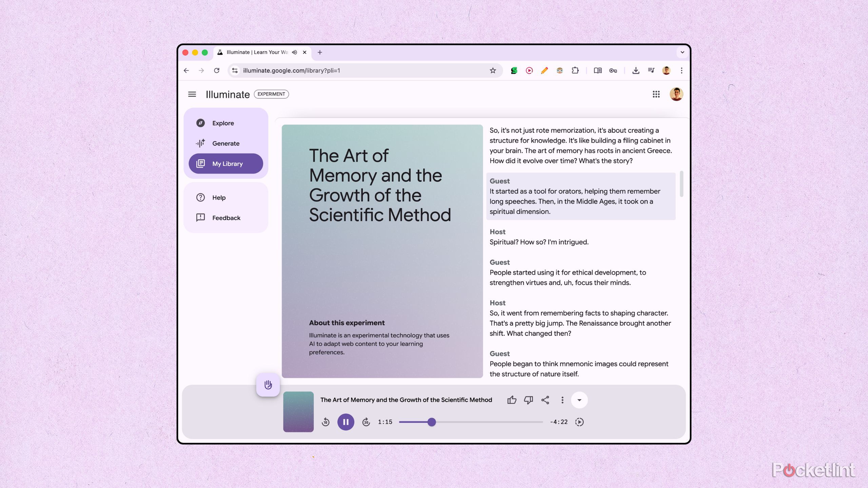Image resolution: width=868 pixels, height=488 pixels.
Task: Open the Google account avatar in the page header
Action: point(676,94)
